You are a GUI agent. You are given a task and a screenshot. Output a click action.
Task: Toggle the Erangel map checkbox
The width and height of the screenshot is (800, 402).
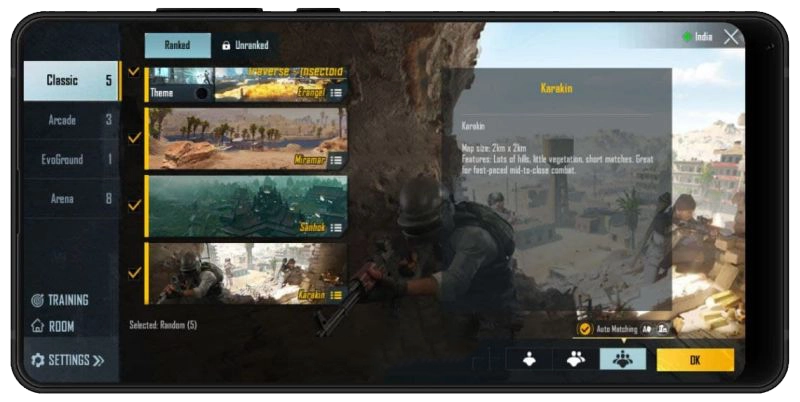coord(134,71)
